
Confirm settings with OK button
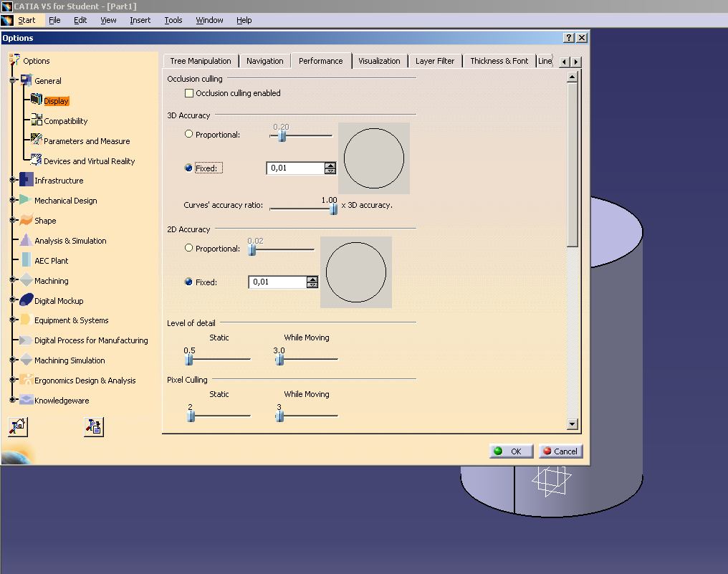point(511,451)
